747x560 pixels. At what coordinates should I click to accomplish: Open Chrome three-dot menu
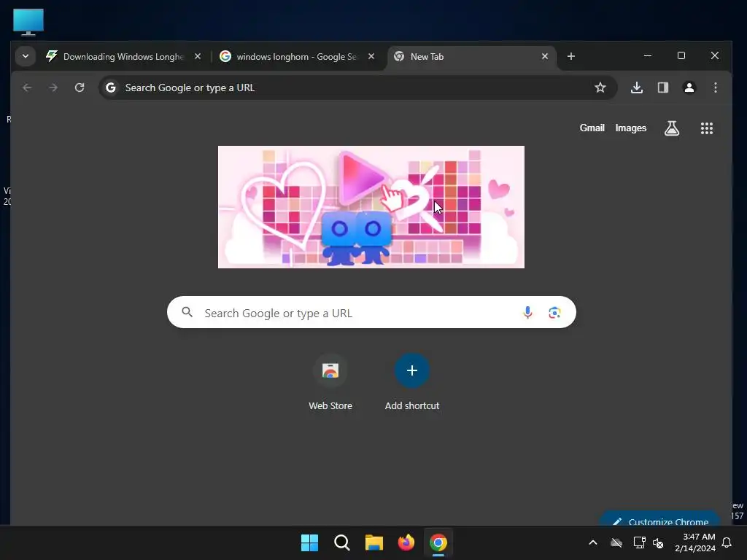[716, 87]
